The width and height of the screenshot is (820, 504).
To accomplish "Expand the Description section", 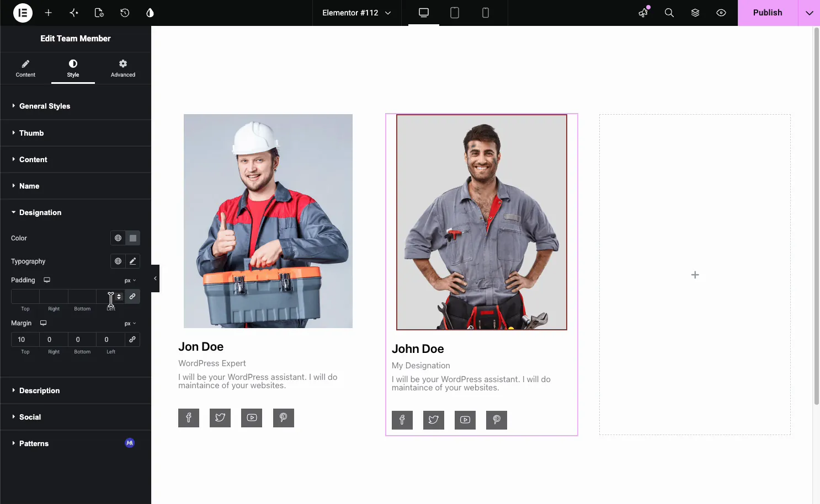I will [76, 390].
